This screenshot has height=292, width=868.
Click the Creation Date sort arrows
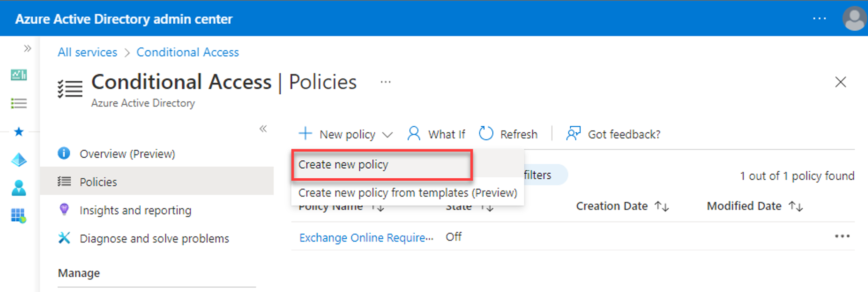pyautogui.click(x=661, y=206)
